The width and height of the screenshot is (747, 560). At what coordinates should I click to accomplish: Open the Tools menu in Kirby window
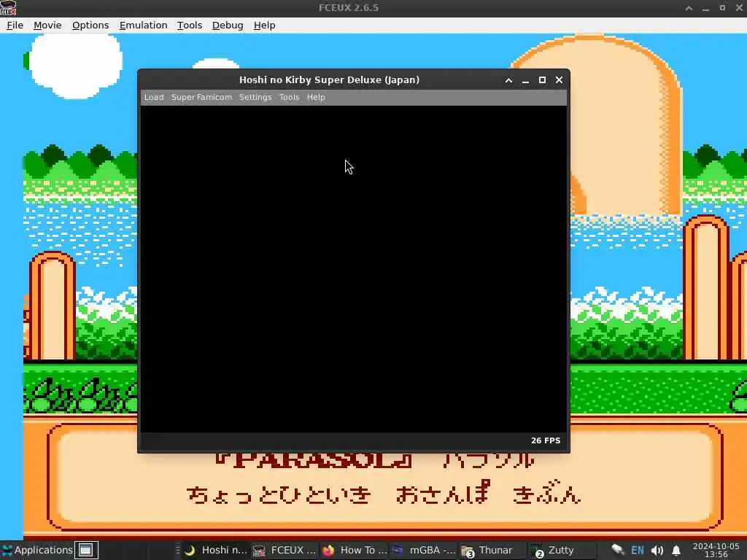point(289,97)
